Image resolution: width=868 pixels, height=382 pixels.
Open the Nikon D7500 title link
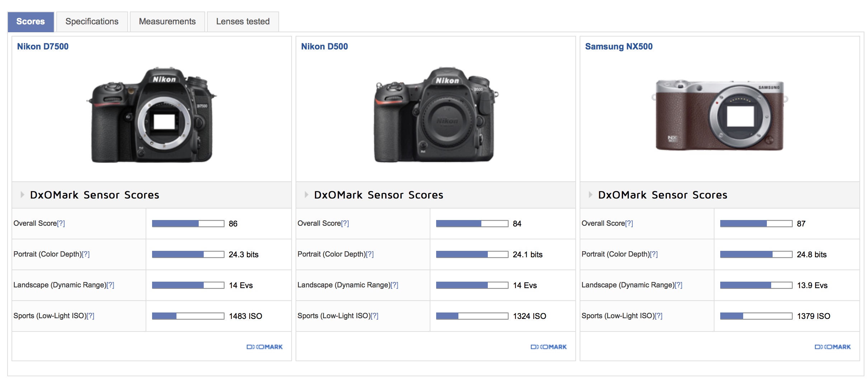[x=43, y=47]
